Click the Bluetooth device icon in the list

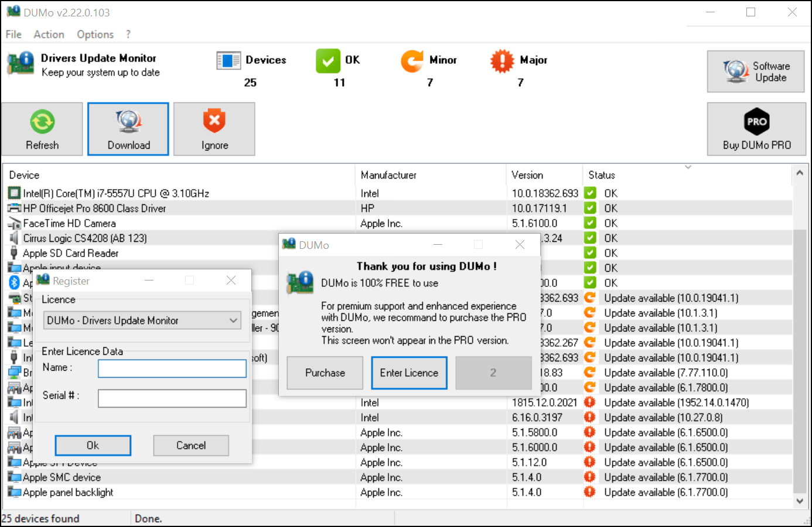14,283
